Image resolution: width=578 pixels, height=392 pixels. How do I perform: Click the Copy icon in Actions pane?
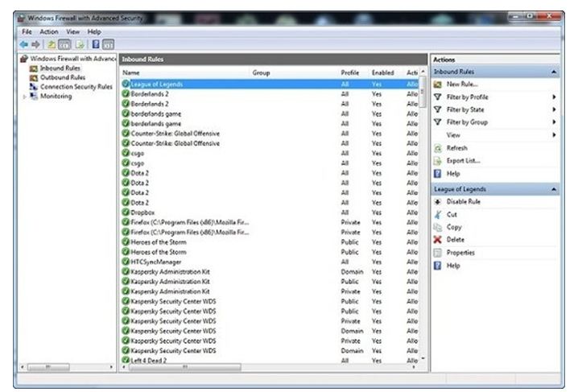tap(438, 227)
